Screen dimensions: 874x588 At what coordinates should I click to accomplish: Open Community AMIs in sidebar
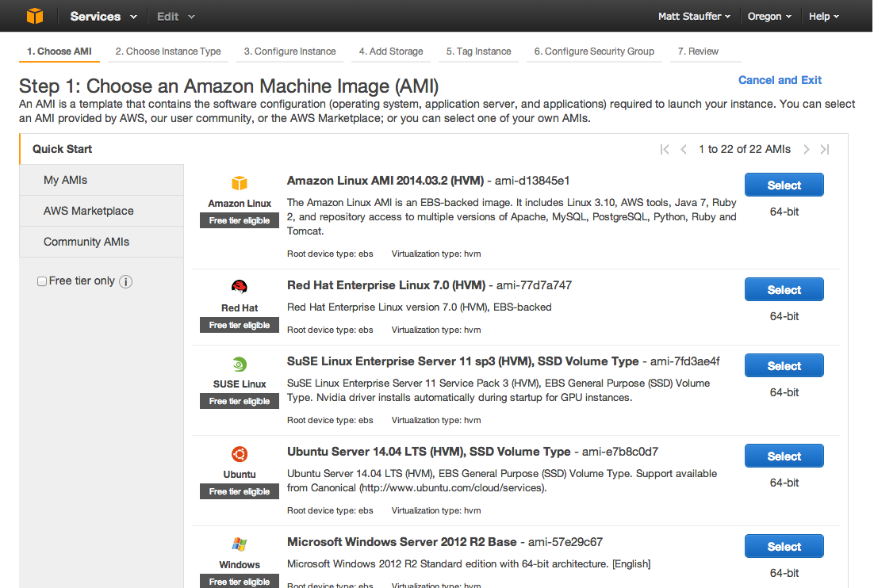point(102,242)
